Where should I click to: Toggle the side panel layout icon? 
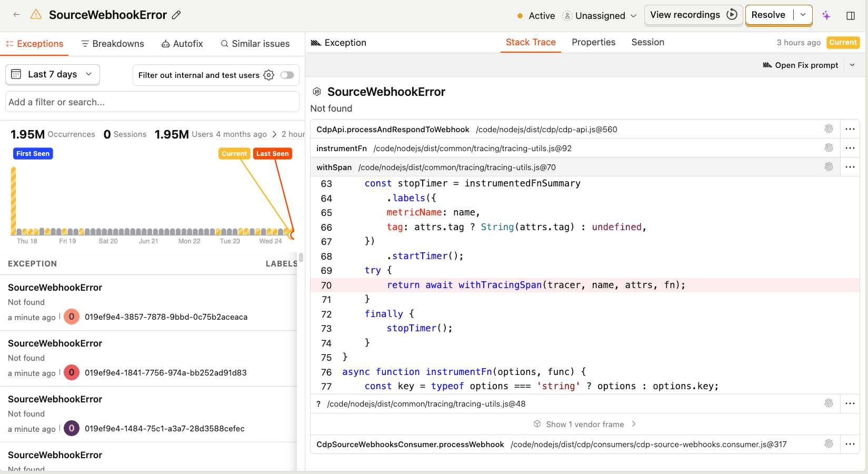851,15
